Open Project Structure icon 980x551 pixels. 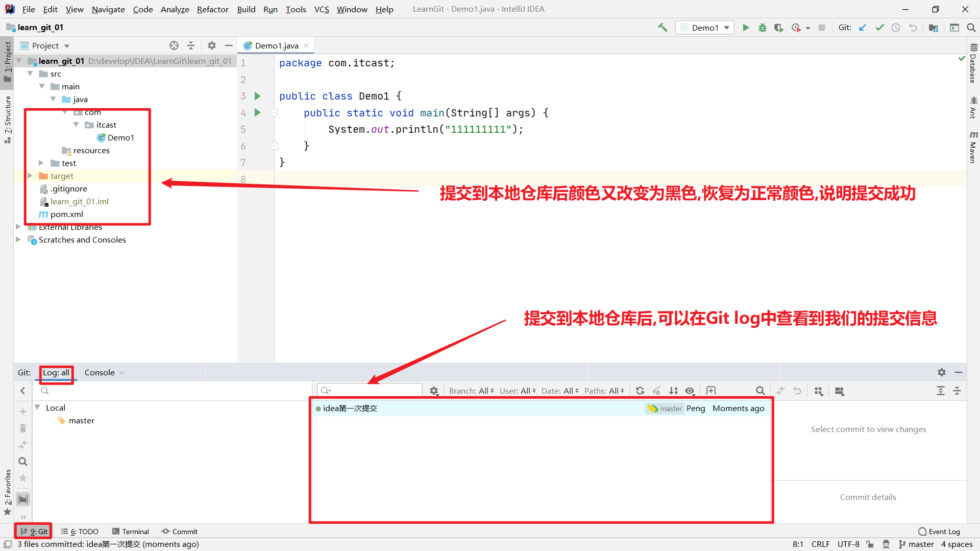[934, 28]
